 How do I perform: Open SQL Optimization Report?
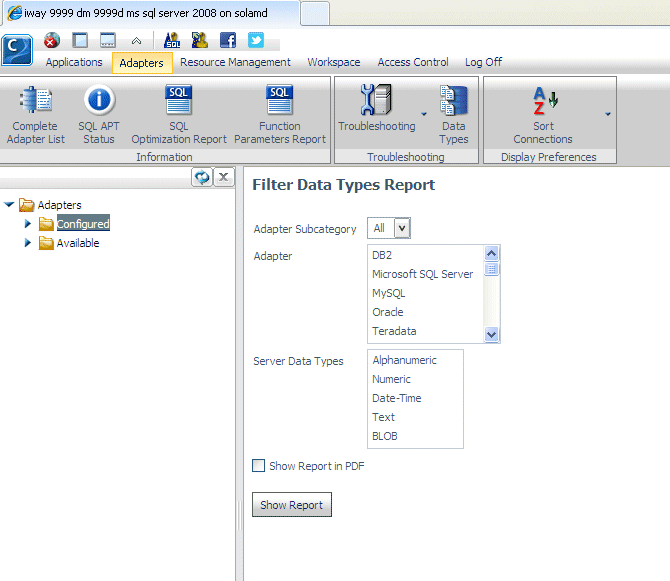tap(179, 114)
